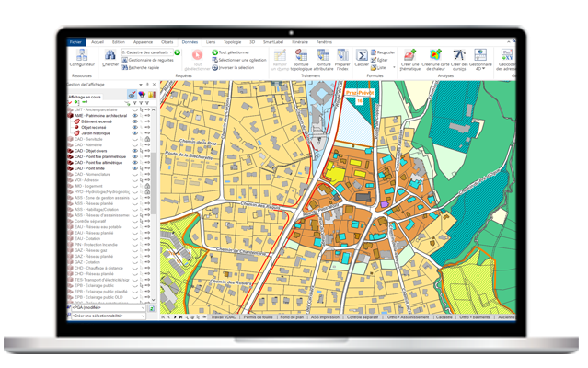The height and width of the screenshot is (368, 588).
Task: Open Gestion de l'affichage panel options arrow
Action: pos(141,85)
